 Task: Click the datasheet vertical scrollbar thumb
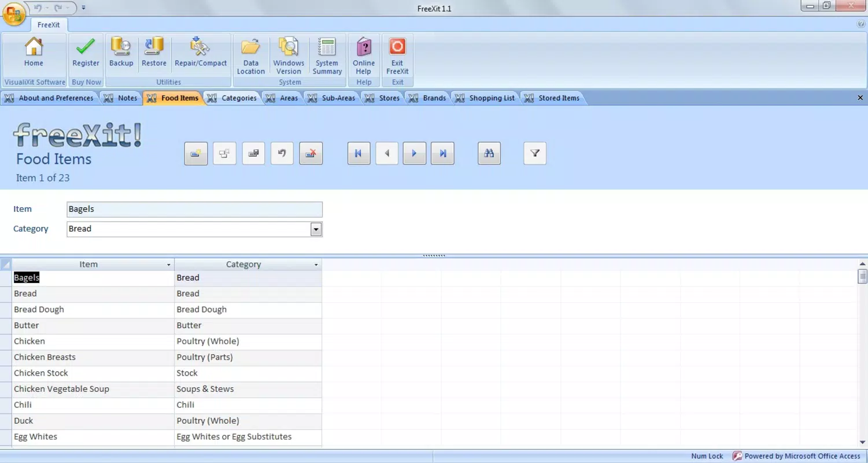(862, 275)
